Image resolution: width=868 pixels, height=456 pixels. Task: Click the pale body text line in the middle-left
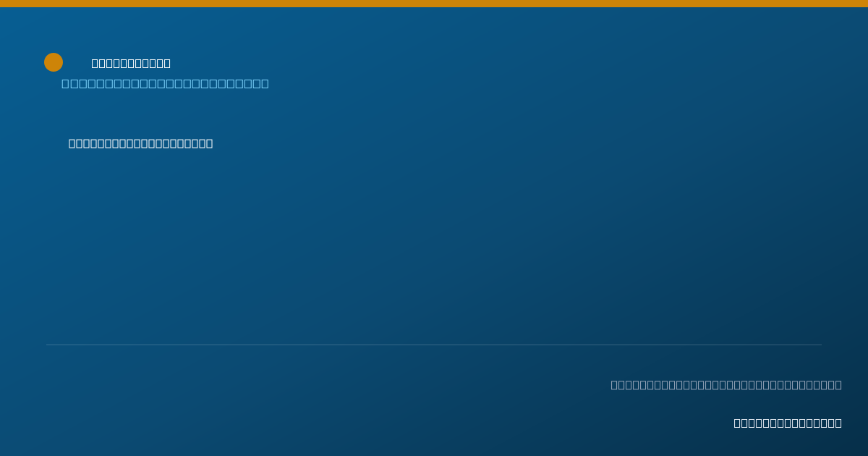tap(140, 143)
